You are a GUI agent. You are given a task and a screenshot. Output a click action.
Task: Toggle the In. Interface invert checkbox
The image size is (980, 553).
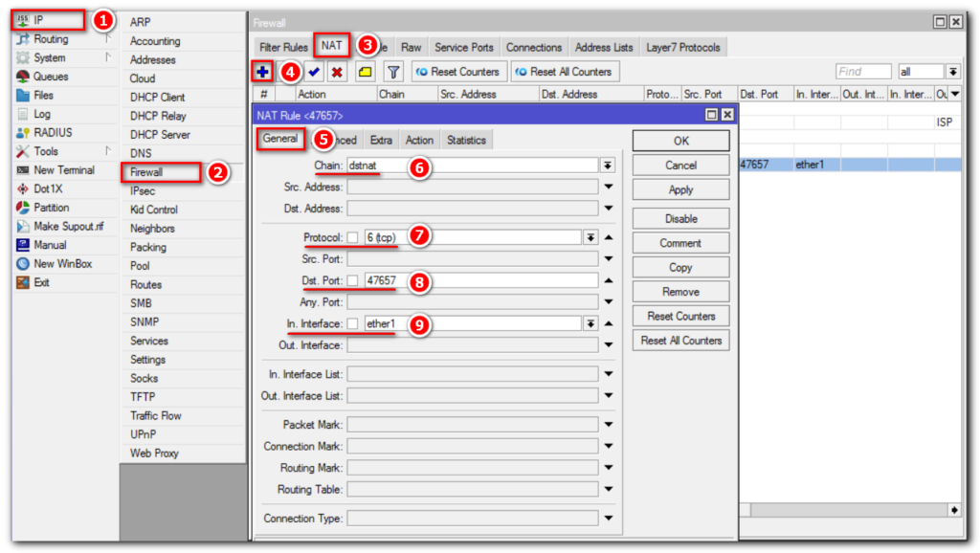[x=353, y=323]
